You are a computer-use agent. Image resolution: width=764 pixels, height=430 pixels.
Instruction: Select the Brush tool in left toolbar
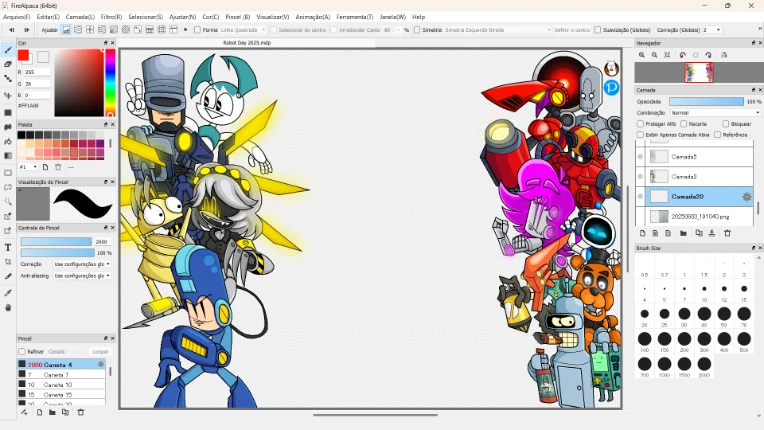pyautogui.click(x=8, y=49)
